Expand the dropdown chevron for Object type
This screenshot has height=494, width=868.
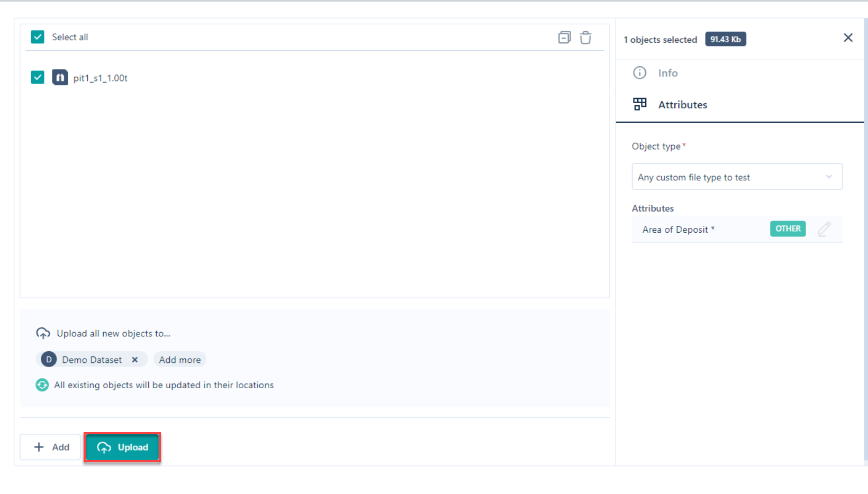[829, 177]
